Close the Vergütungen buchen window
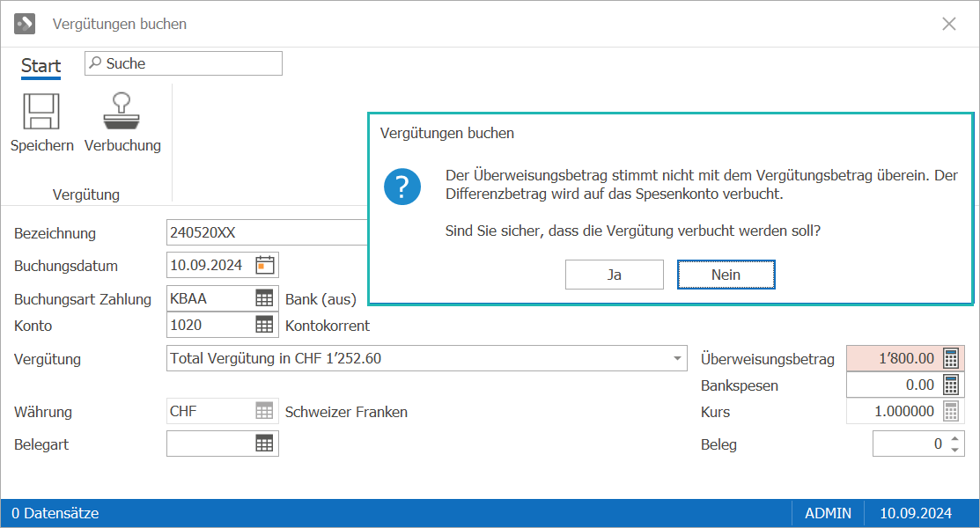Viewport: 980px width, 528px height. coord(949,24)
